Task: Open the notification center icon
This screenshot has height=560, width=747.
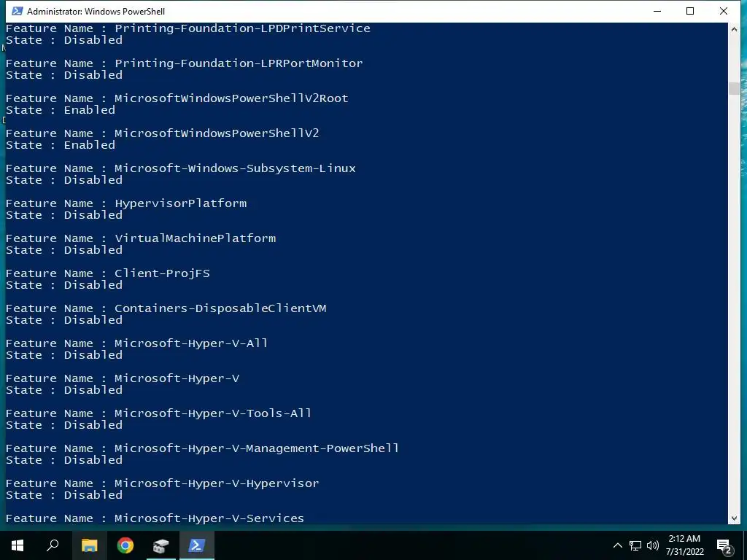Action: 724,546
